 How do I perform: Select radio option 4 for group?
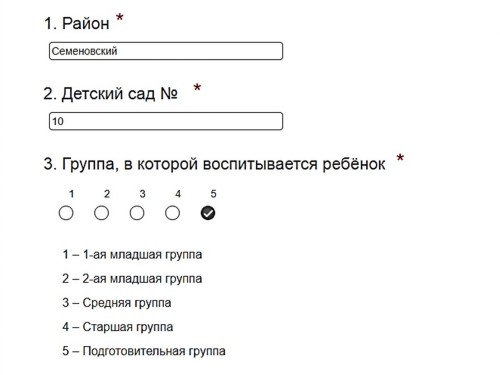coord(172,213)
